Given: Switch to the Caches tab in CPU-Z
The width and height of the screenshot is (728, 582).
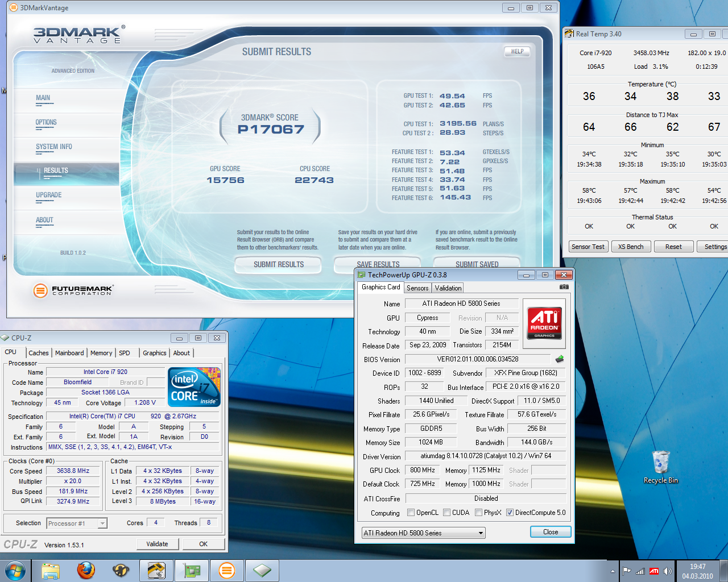Looking at the screenshot, I should 39,353.
